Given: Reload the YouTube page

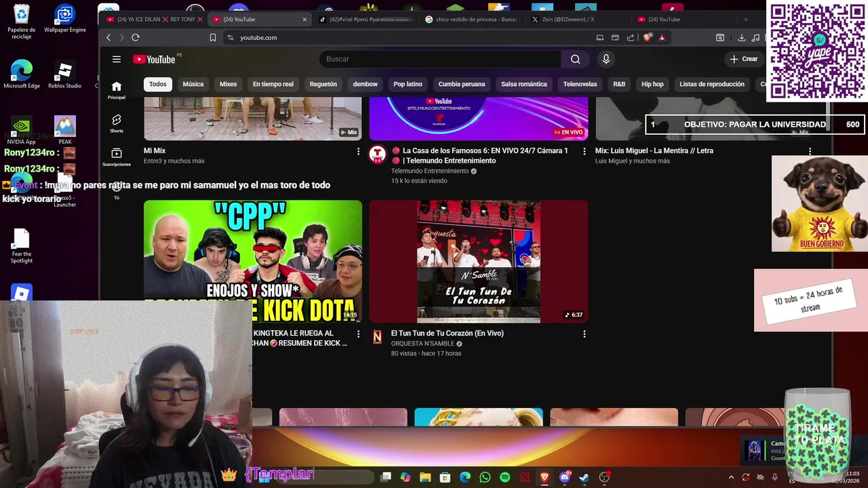Looking at the screenshot, I should [136, 37].
